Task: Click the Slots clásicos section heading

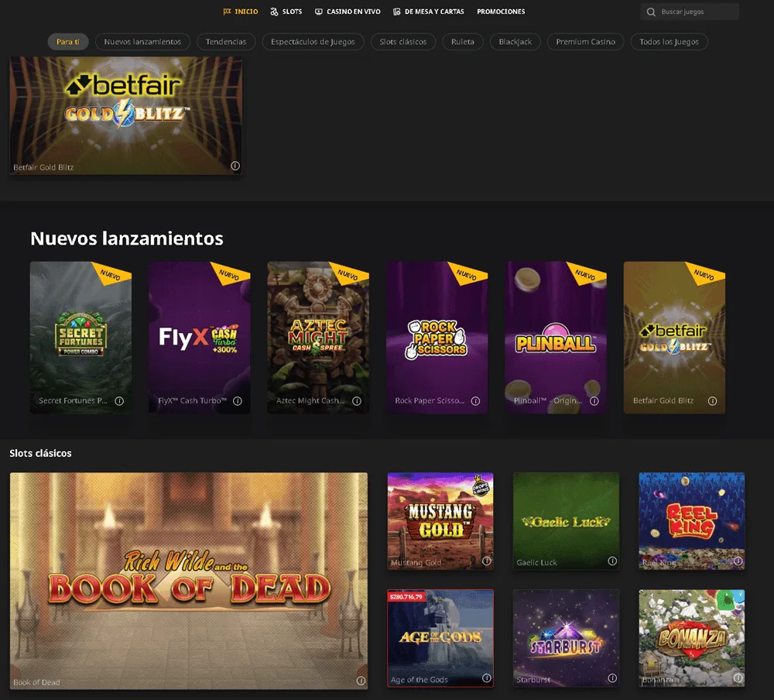Action: 40,453
